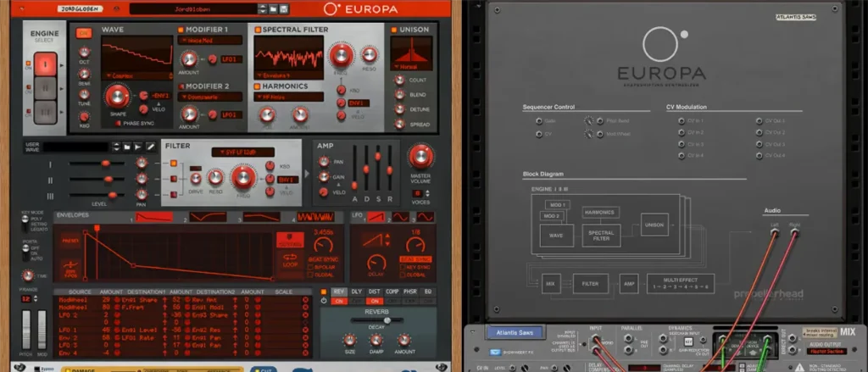868x372 pixels.
Task: Click the user wave play arrow icon
Action: click(138, 147)
